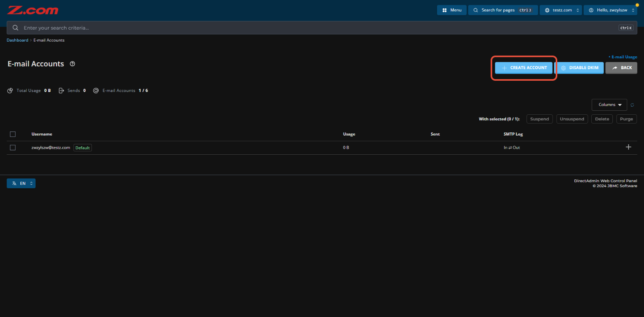Tick the zwzylszw@testz.com row checkbox

click(x=13, y=148)
